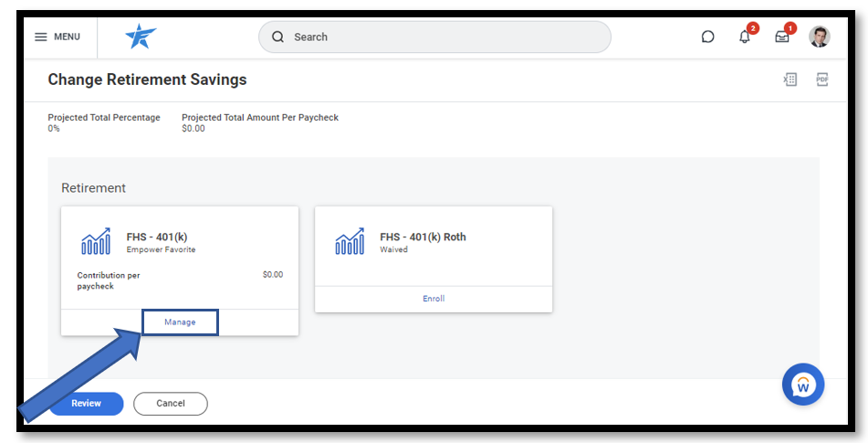The image size is (868, 443).
Task: Open the chat bubble icon
Action: pos(707,37)
